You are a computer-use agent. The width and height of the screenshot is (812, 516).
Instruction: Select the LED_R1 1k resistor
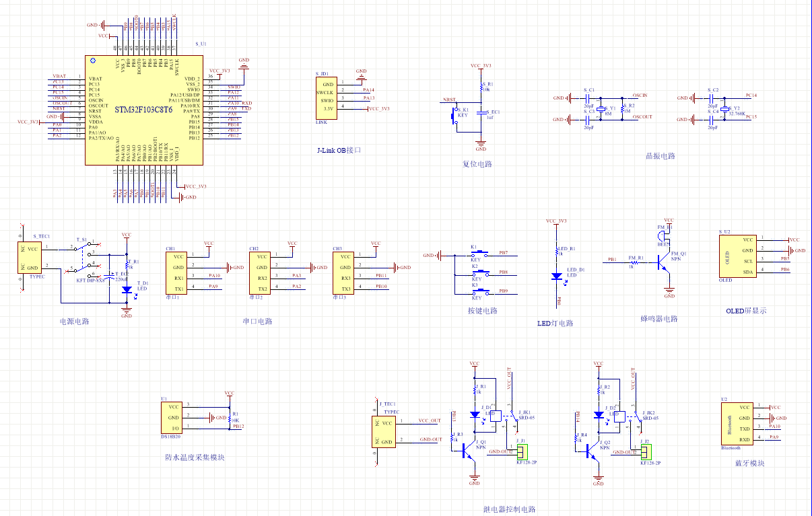(x=556, y=252)
